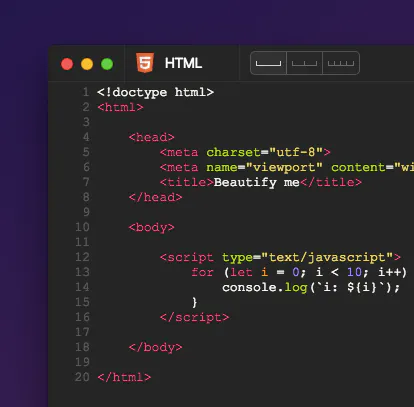Click the closing </body> tag

155,347
